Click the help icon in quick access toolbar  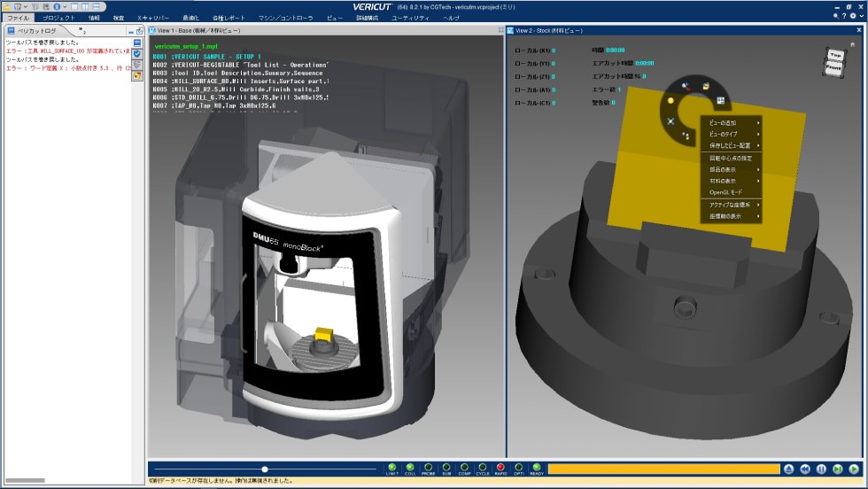coord(56,6)
